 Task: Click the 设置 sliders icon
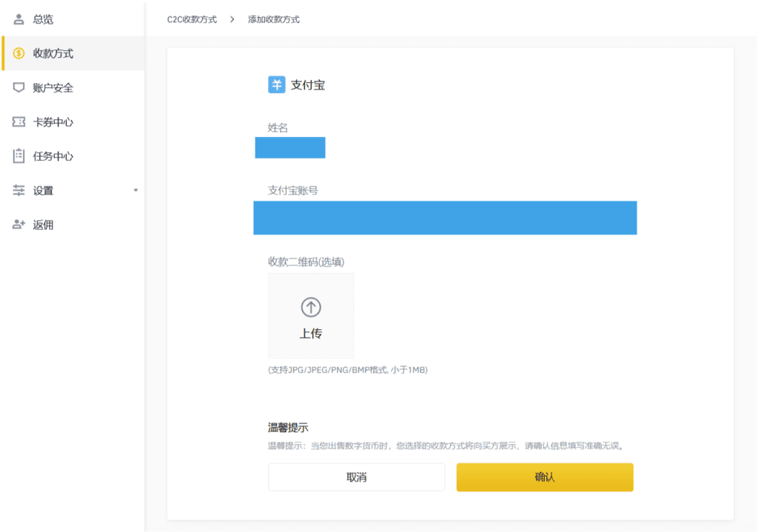pos(19,190)
